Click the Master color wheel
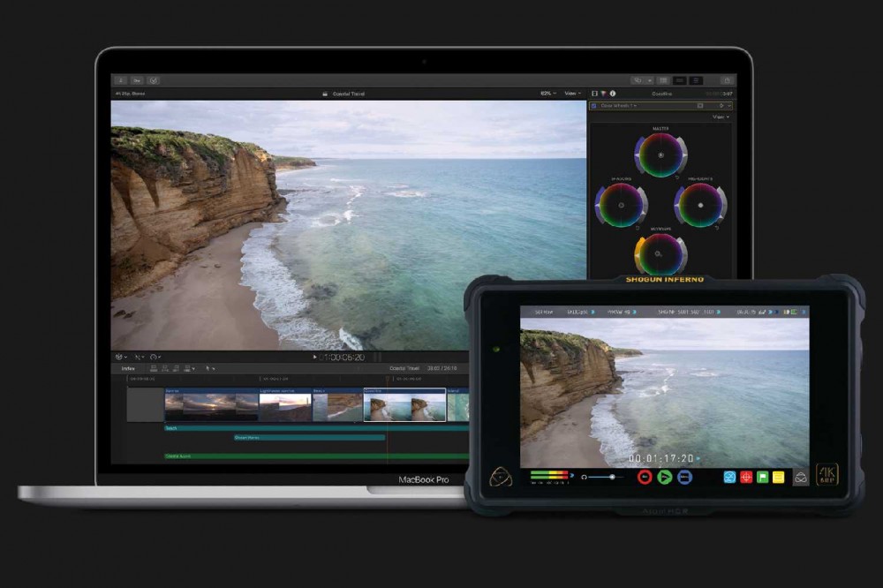The image size is (883, 588). click(x=660, y=155)
